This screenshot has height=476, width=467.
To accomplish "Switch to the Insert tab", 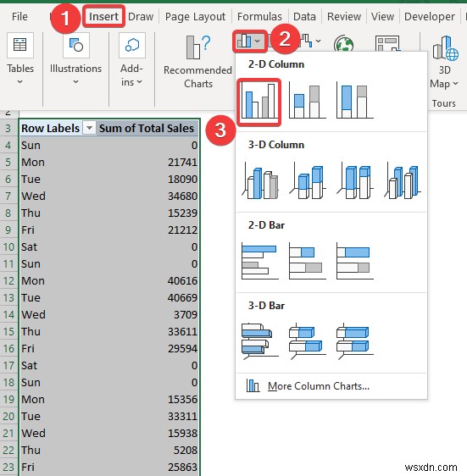I will point(103,16).
